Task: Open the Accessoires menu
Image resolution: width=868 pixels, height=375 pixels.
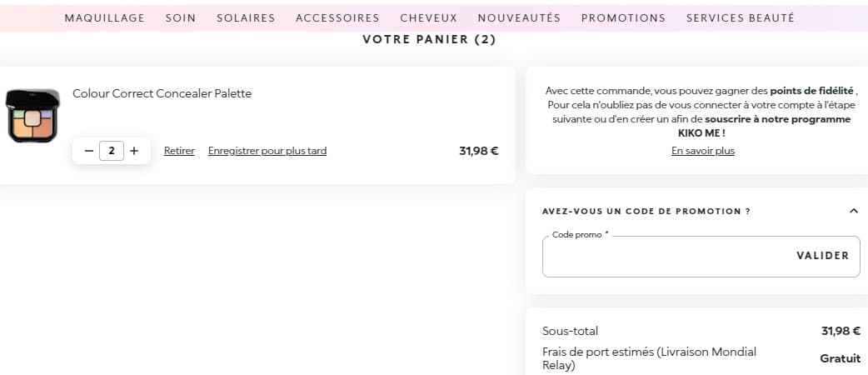Action: tap(337, 17)
